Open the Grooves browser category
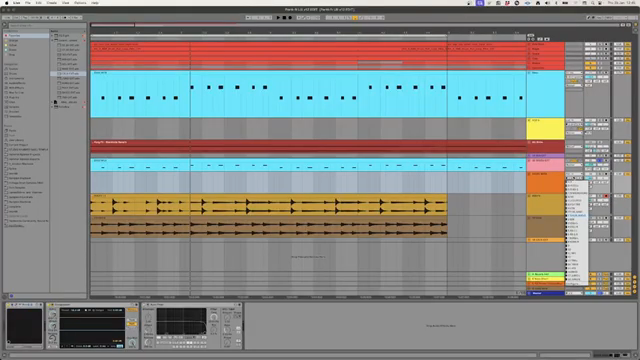Image resolution: width=640 pixels, height=360 pixels. pos(14,111)
